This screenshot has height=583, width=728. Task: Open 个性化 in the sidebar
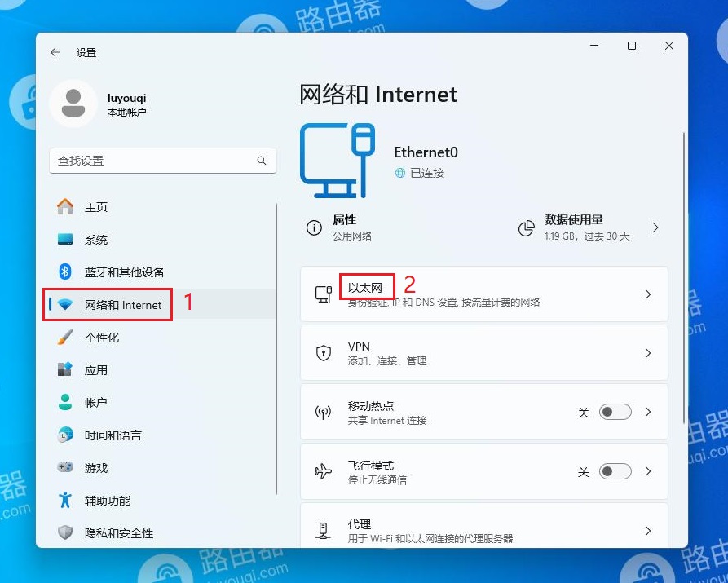pos(162,338)
